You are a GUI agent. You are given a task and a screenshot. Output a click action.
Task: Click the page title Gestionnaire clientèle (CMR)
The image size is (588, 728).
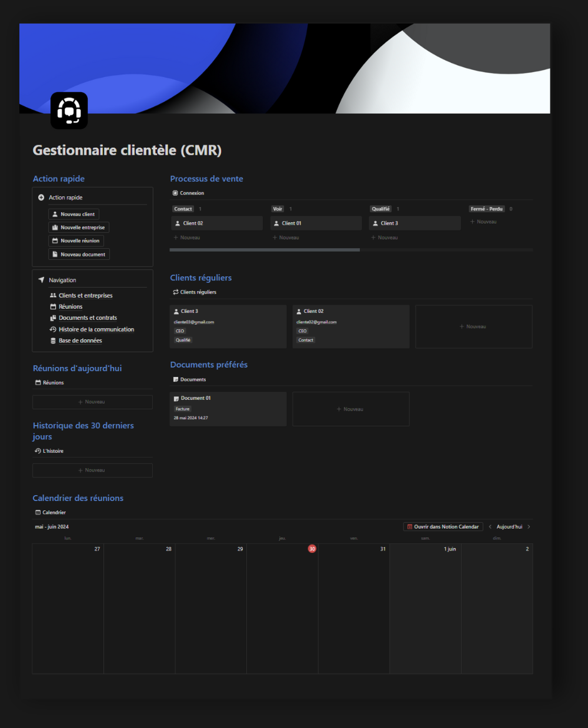point(127,151)
